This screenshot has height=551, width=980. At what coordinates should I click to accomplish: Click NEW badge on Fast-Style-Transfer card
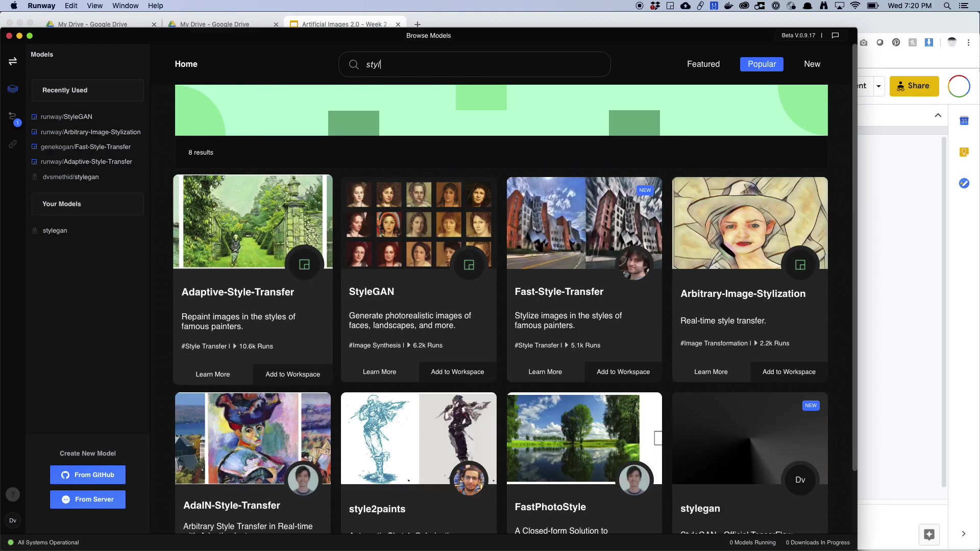[x=645, y=190]
